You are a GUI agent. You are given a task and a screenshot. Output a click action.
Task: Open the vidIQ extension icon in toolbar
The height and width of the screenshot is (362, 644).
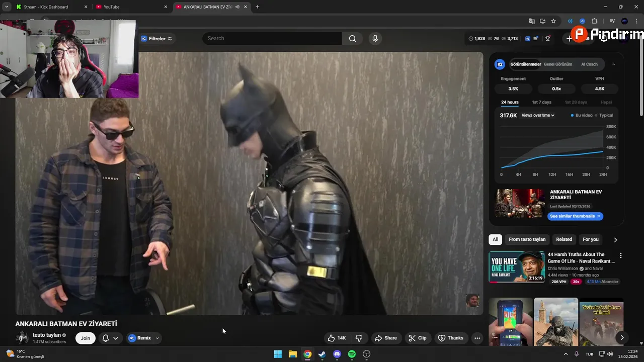click(582, 21)
